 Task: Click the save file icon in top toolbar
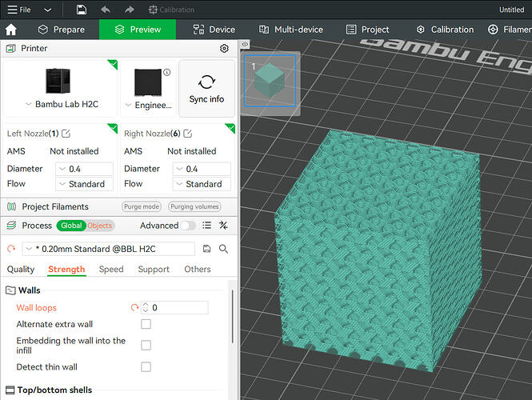pos(82,10)
